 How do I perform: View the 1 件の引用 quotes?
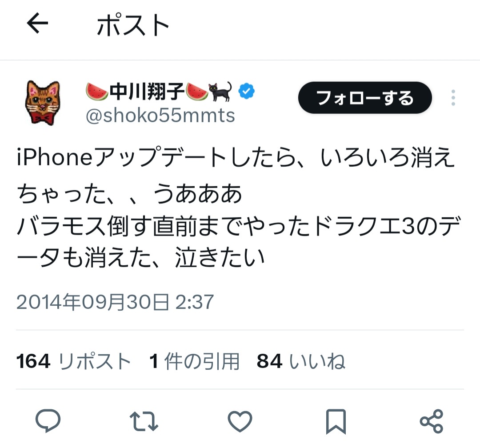coord(194,361)
